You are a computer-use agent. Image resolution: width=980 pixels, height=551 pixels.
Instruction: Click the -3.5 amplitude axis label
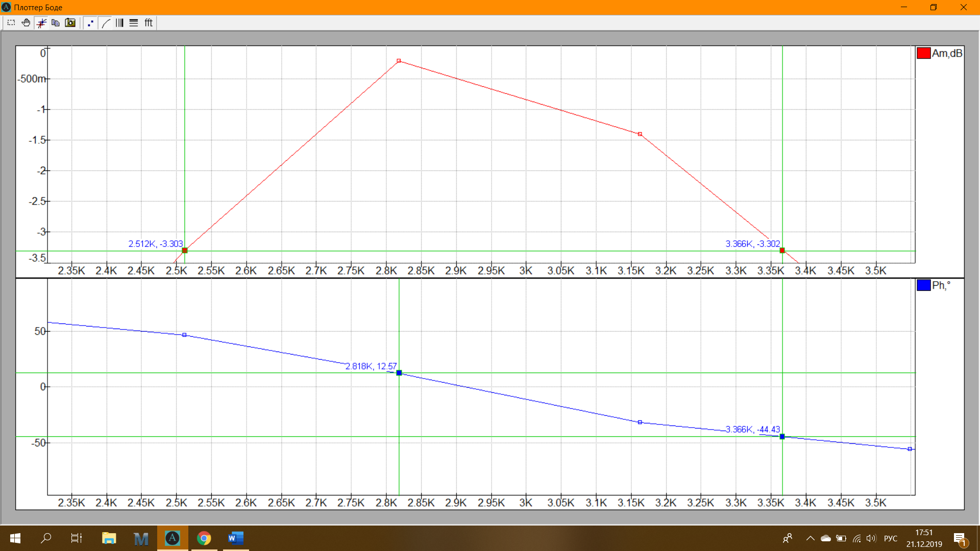37,258
